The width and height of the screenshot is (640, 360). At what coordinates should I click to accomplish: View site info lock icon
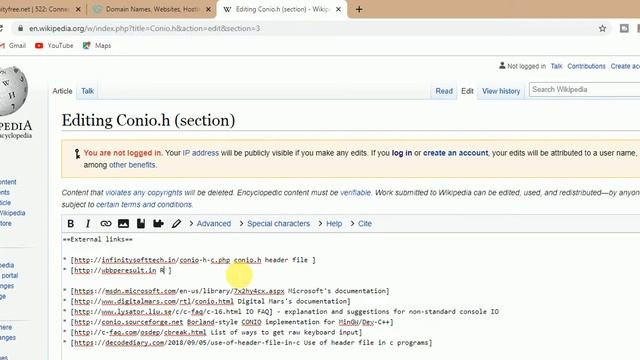coord(20,29)
